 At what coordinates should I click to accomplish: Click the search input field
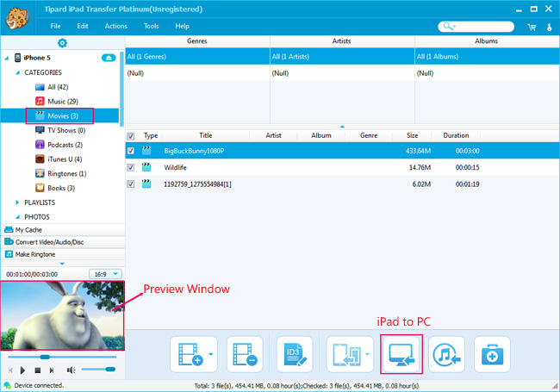pos(476,27)
